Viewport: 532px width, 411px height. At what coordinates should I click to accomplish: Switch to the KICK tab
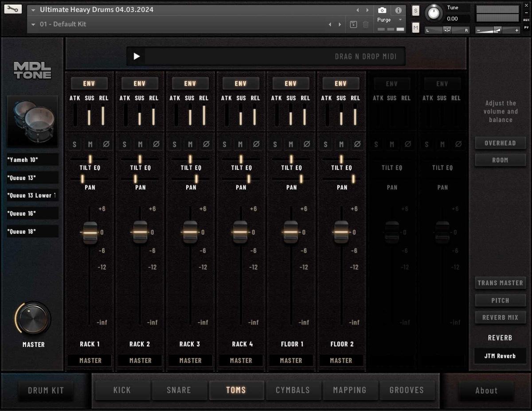pyautogui.click(x=122, y=390)
